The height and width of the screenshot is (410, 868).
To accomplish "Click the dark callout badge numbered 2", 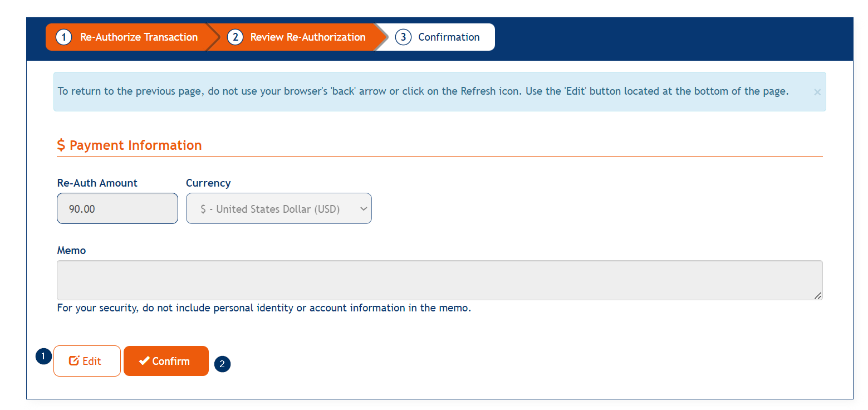I will [222, 364].
